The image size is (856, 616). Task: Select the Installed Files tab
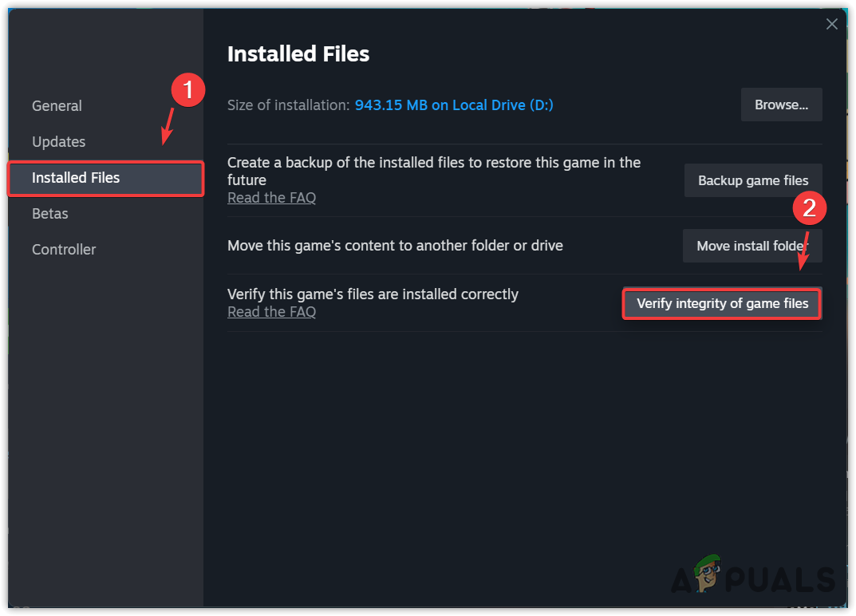(76, 178)
